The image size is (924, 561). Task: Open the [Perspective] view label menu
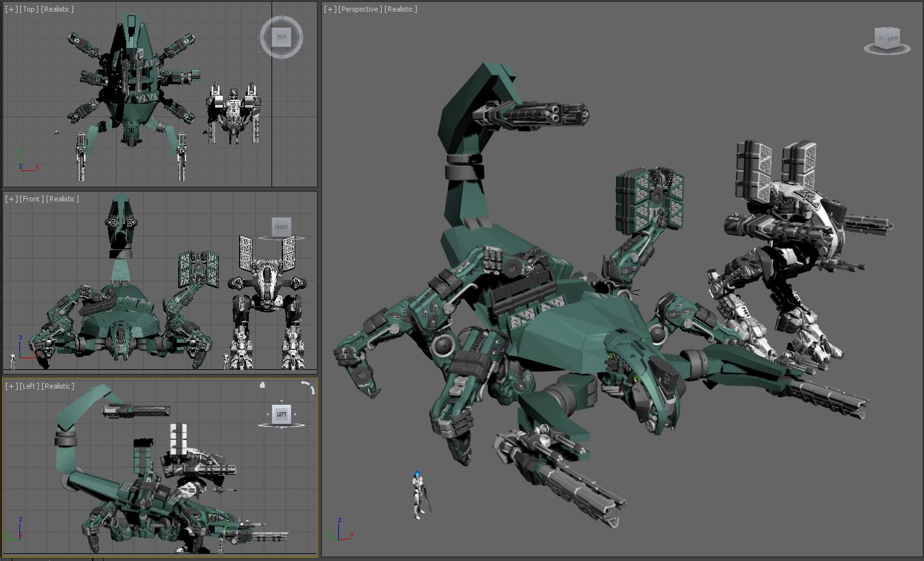(x=361, y=9)
